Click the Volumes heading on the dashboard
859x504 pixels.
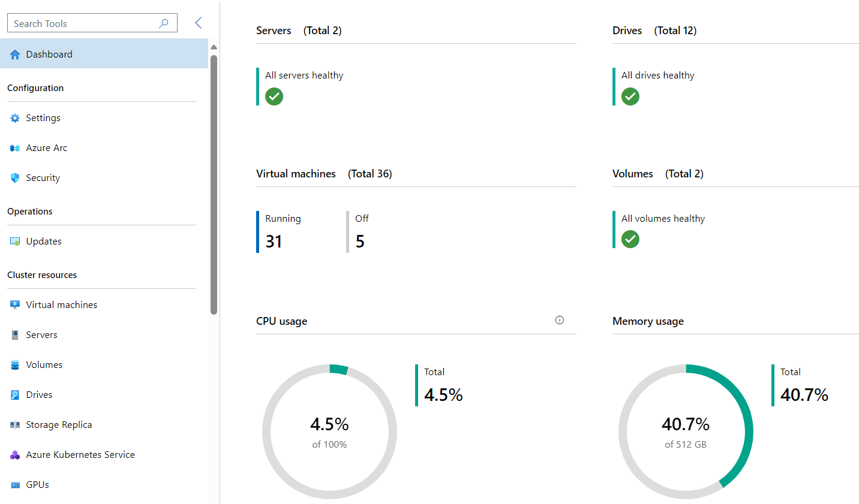pos(632,174)
